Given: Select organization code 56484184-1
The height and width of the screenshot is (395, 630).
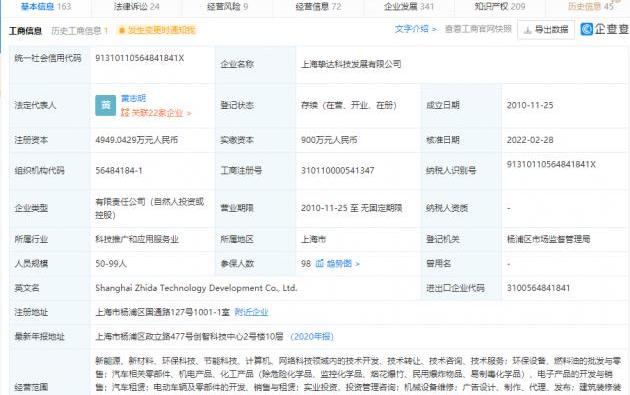Looking at the screenshot, I should pyautogui.click(x=119, y=170).
